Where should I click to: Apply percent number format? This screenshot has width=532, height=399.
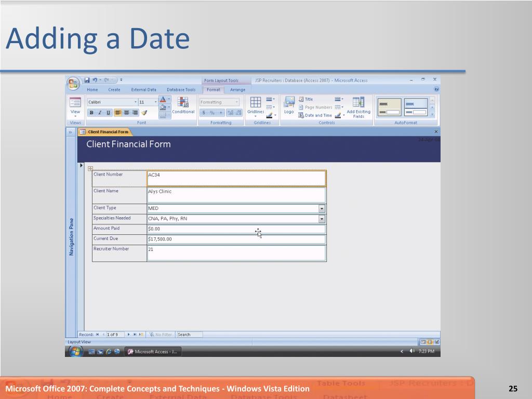click(212, 113)
